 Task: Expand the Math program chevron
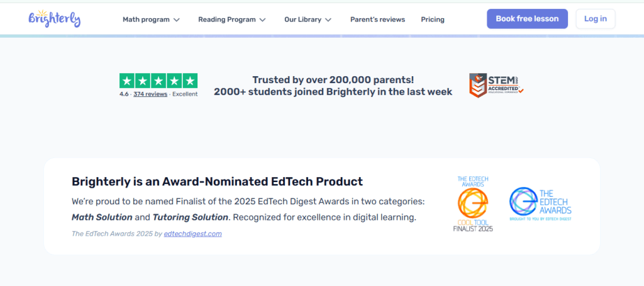tap(177, 20)
